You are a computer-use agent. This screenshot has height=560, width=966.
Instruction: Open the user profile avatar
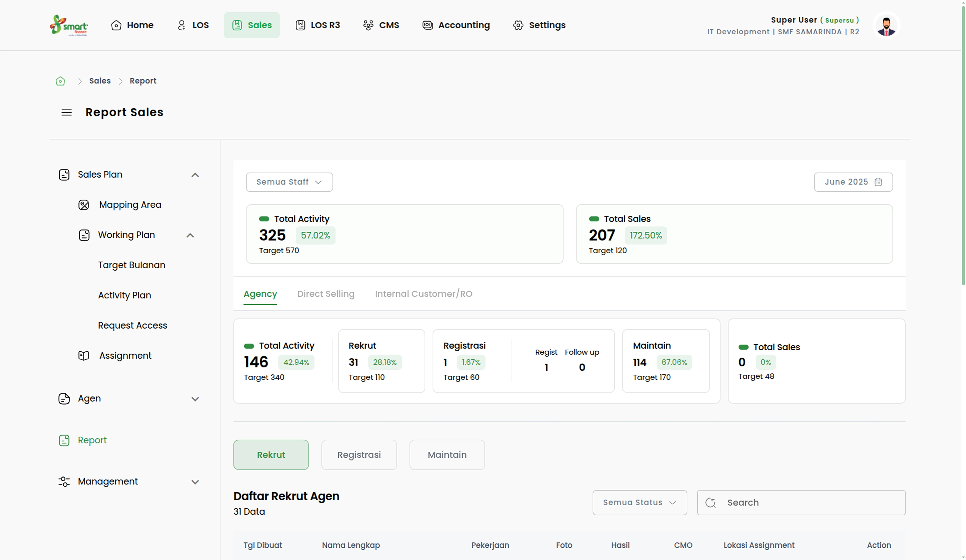tap(886, 26)
